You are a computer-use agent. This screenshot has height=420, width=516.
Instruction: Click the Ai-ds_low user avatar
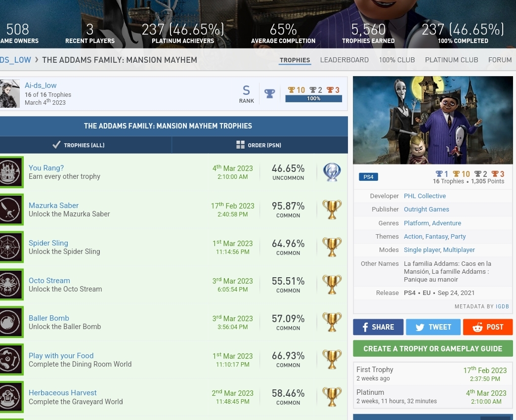(x=9, y=94)
